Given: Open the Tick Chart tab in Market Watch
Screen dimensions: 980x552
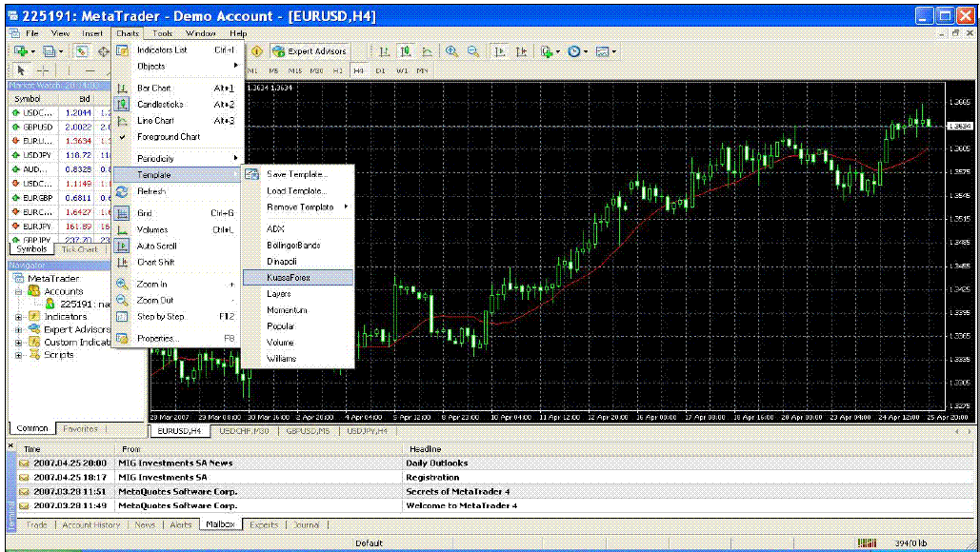Looking at the screenshot, I should coord(80,249).
